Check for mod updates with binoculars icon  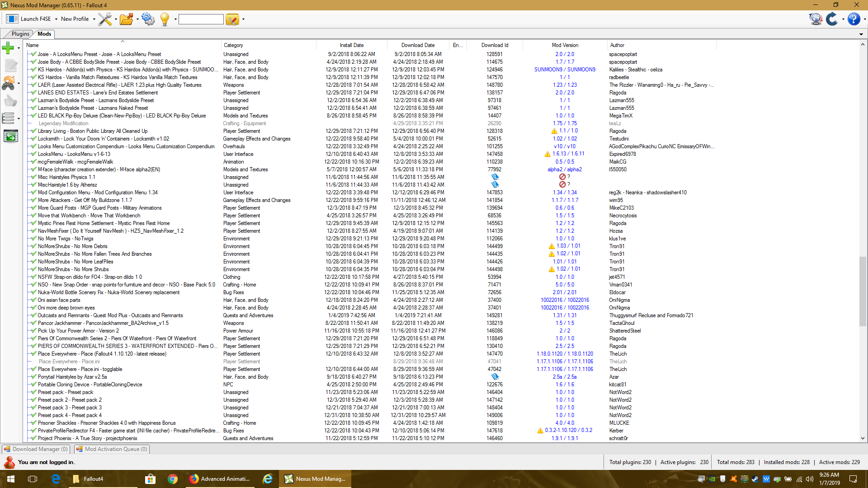coord(8,83)
